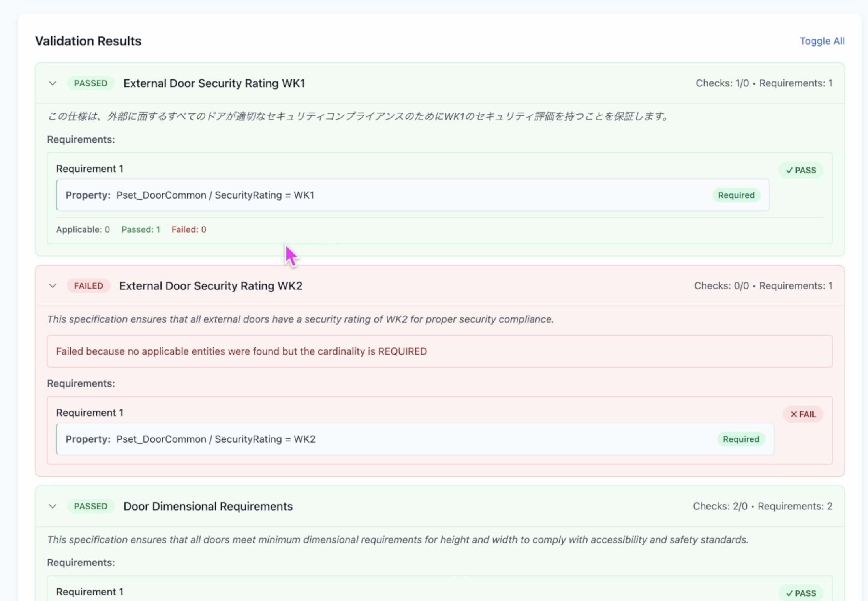Click the Door Dimensional specification description

pyautogui.click(x=398, y=539)
